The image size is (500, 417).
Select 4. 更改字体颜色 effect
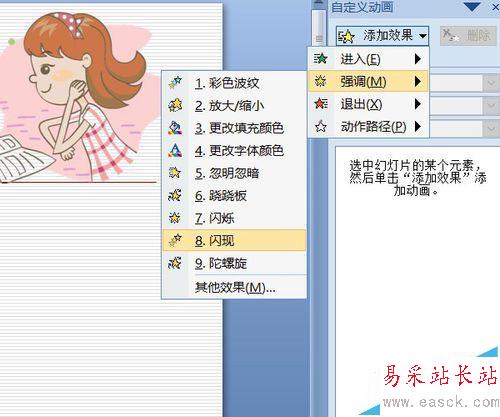click(234, 150)
